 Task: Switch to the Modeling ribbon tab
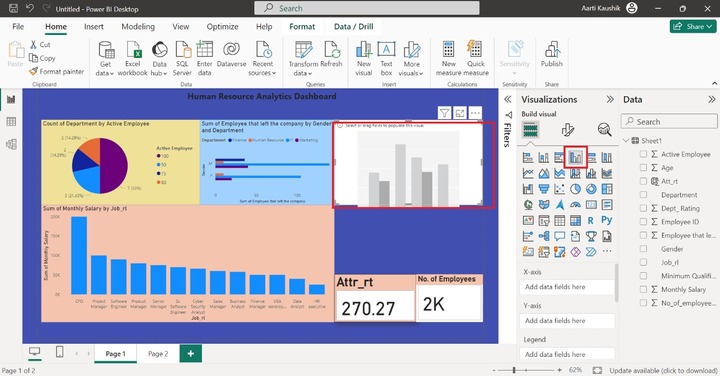click(x=138, y=27)
